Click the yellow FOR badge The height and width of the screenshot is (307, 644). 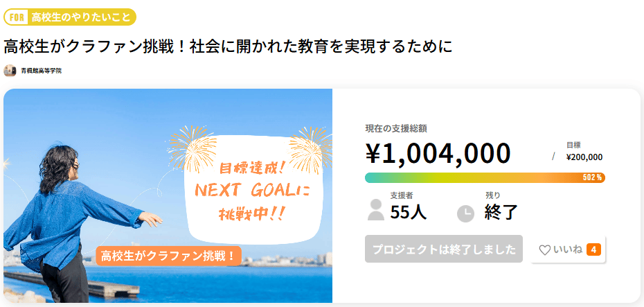[x=16, y=17]
